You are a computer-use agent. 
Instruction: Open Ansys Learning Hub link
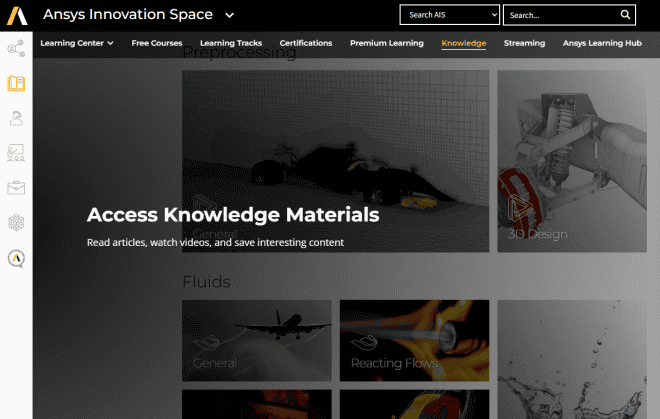coord(602,43)
